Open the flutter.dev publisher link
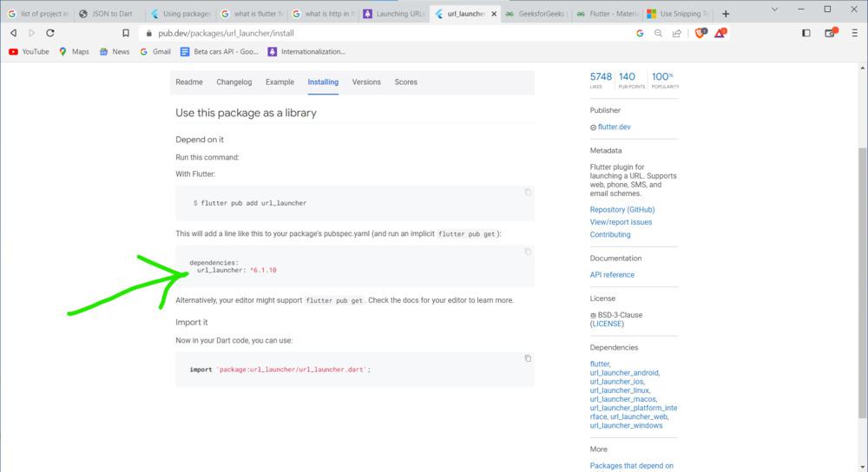 (614, 127)
